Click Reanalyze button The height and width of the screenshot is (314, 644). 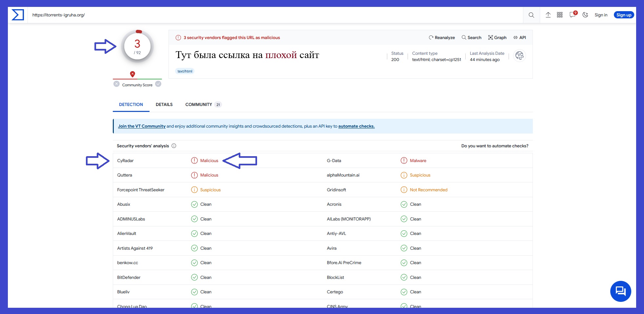coord(442,37)
